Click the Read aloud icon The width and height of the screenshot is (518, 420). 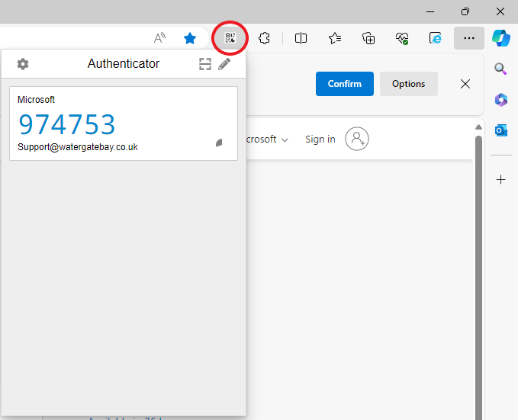tap(160, 38)
